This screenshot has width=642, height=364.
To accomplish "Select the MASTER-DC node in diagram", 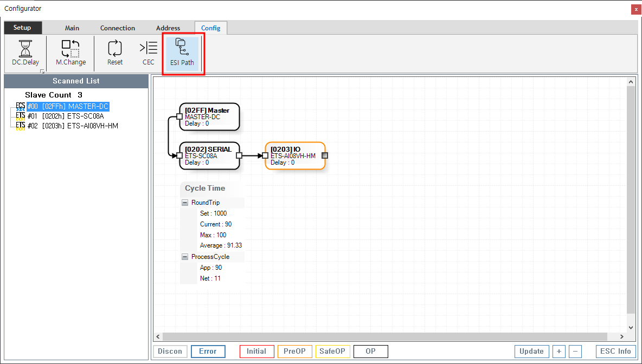I will [209, 116].
